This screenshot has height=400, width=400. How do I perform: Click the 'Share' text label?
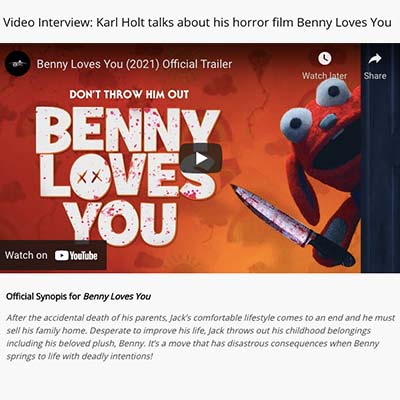375,76
